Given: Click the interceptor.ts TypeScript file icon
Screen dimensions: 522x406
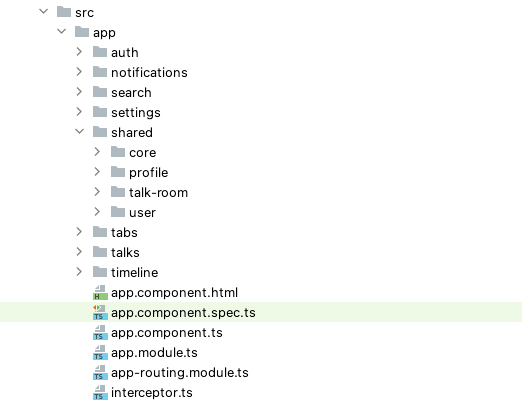Looking at the screenshot, I should pos(100,392).
